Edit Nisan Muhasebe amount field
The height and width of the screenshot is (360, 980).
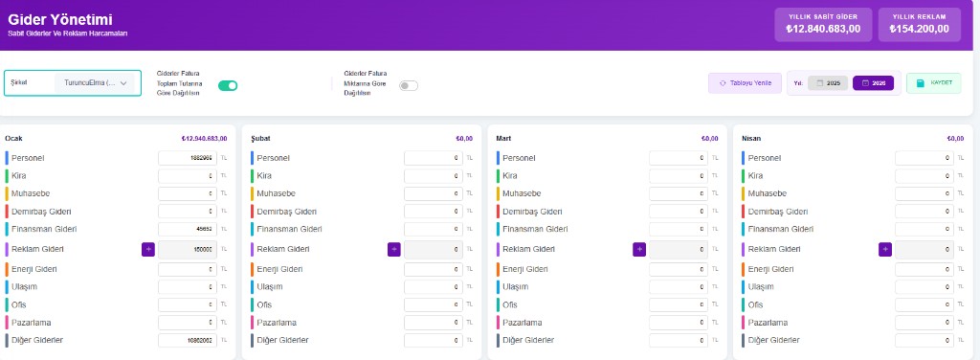pyautogui.click(x=924, y=193)
